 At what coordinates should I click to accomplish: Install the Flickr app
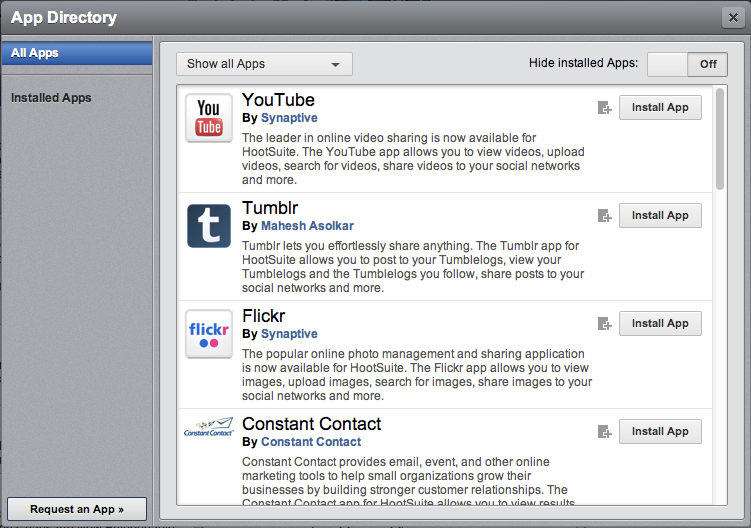[660, 323]
